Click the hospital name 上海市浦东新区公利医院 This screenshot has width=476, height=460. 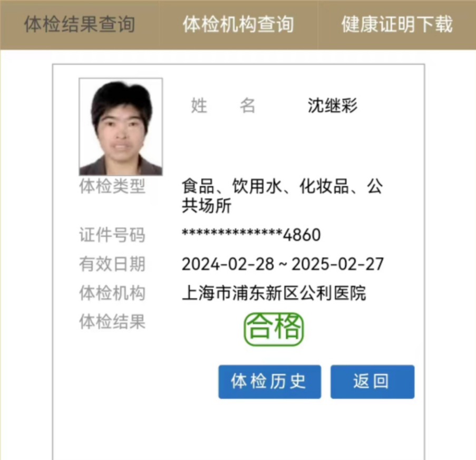click(274, 293)
